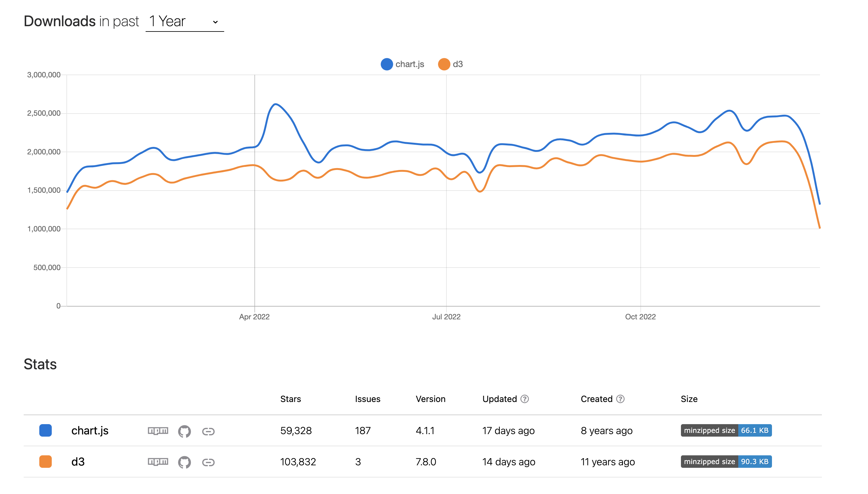Viewport: 868px width, 494px height.
Task: Click the help icon beside Updated
Action: (x=525, y=399)
